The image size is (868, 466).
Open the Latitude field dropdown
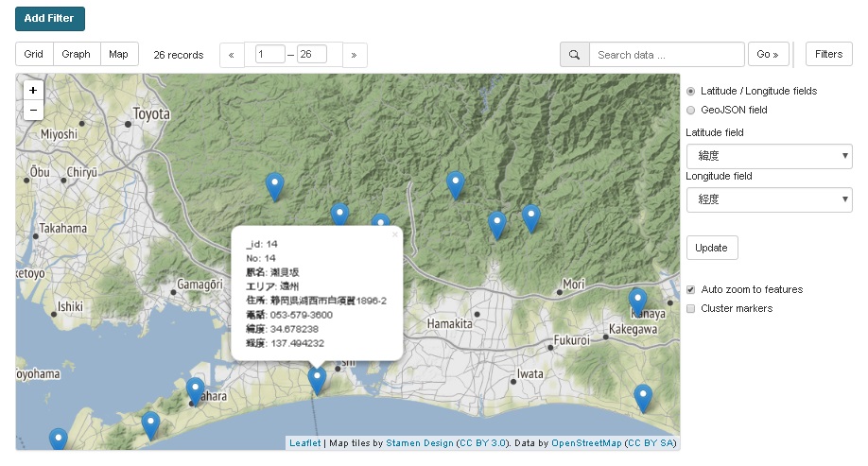769,156
